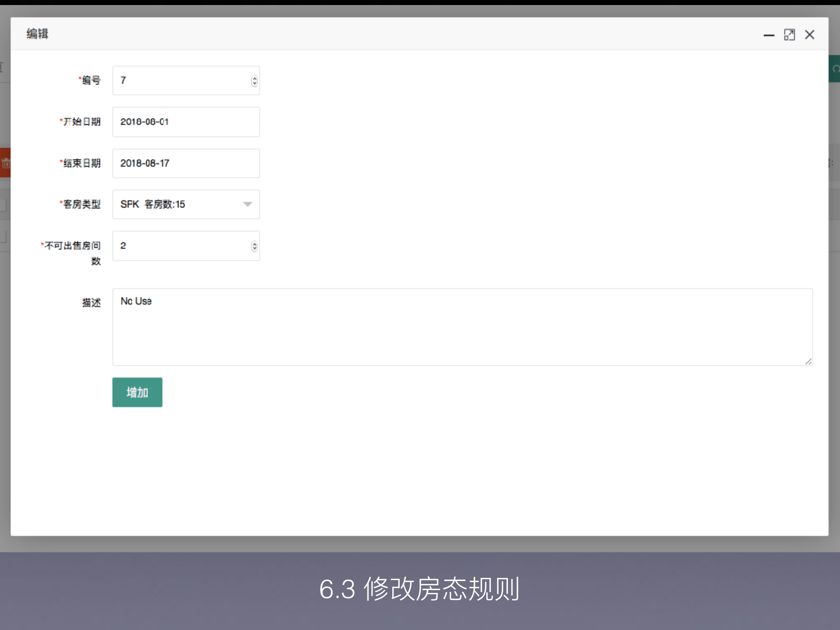Click the 编辑 dialog title bar
The image size is (840, 630).
tap(378, 34)
